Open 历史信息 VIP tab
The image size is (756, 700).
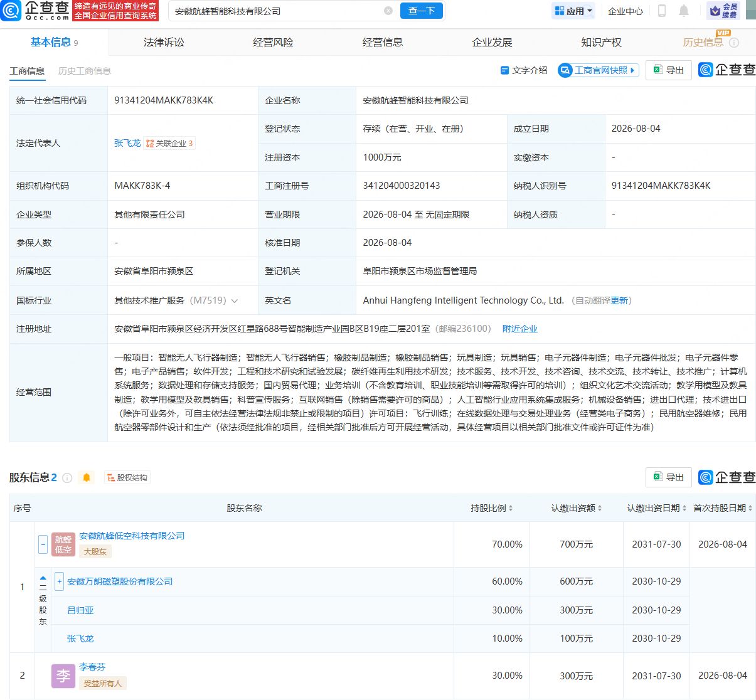coord(703,42)
